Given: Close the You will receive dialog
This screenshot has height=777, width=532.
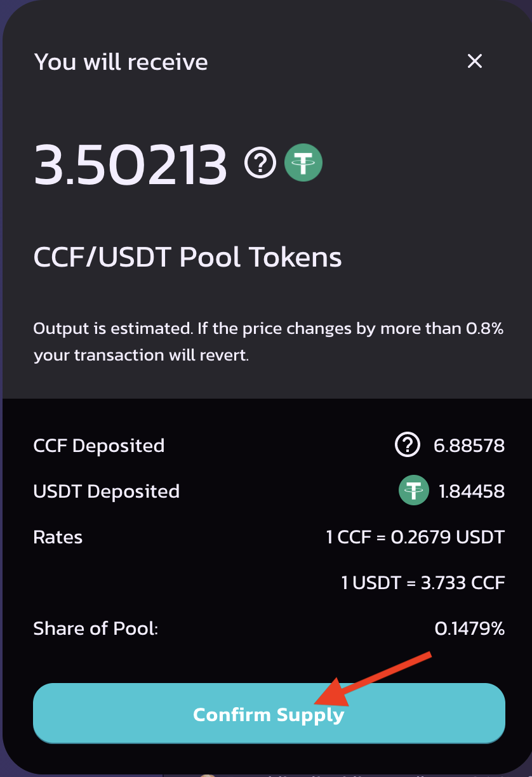Looking at the screenshot, I should [475, 61].
